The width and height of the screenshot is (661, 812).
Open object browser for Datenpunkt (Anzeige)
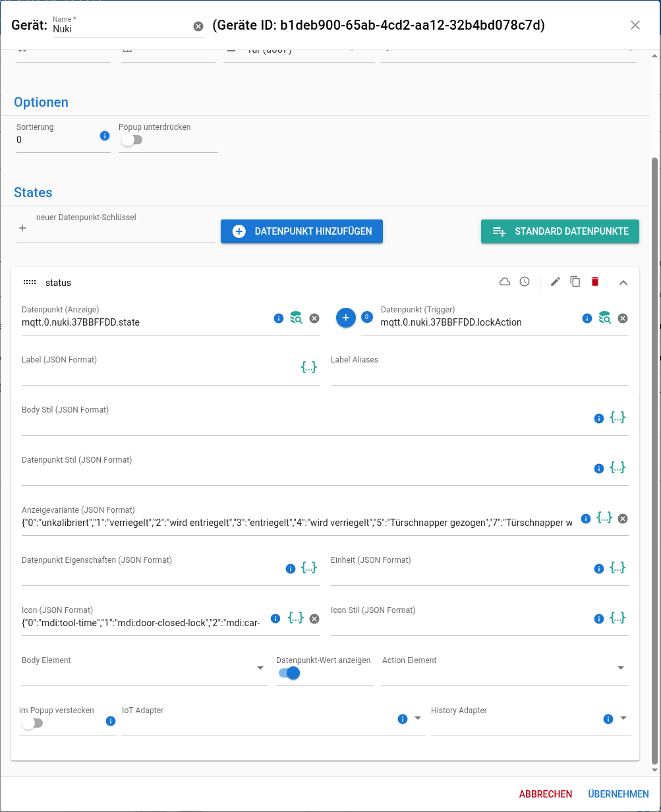click(x=296, y=318)
